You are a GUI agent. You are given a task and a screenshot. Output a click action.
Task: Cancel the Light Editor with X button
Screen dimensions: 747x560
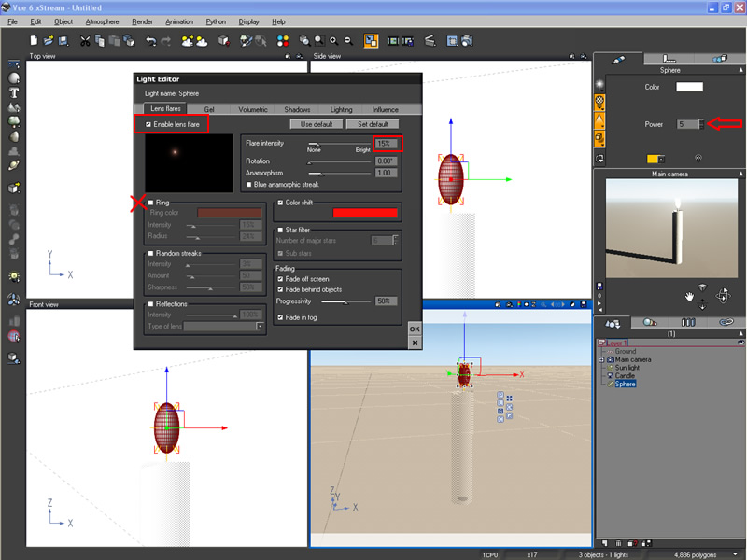point(415,343)
